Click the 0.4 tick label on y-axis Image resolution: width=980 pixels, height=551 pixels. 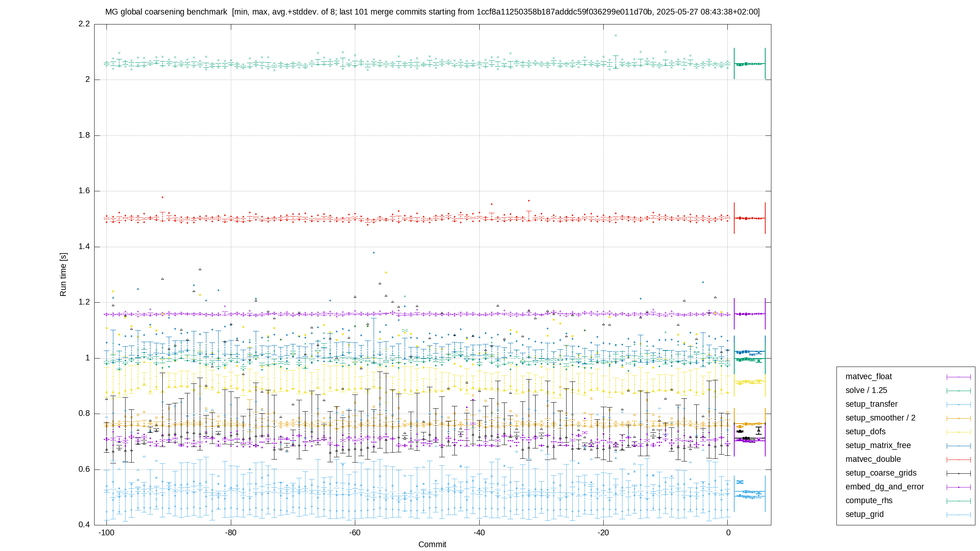(x=84, y=525)
